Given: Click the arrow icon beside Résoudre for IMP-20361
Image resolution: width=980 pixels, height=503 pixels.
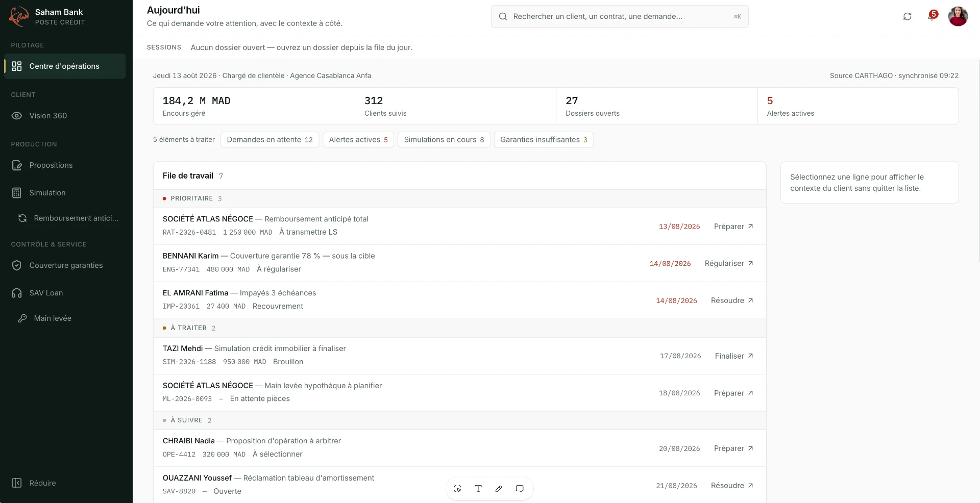Looking at the screenshot, I should click(x=750, y=300).
